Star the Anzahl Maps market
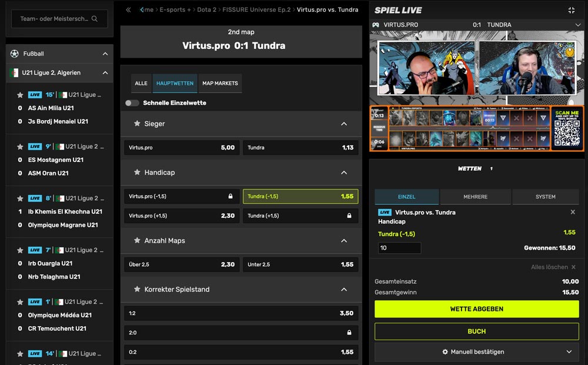The image size is (588, 365). 137,240
